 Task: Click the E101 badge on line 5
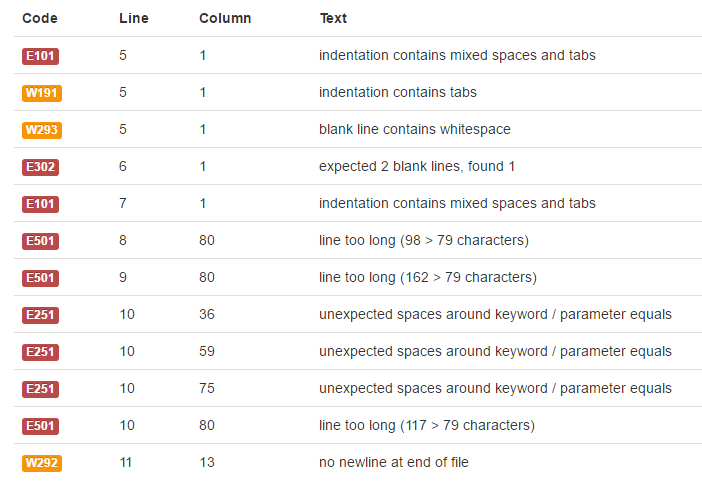(40, 56)
